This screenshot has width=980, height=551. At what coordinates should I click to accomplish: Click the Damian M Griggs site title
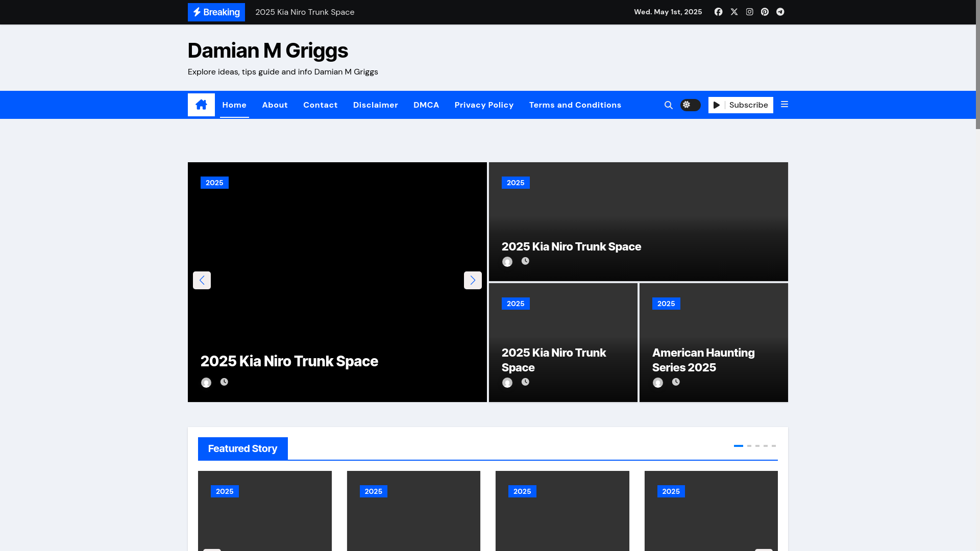(x=268, y=51)
